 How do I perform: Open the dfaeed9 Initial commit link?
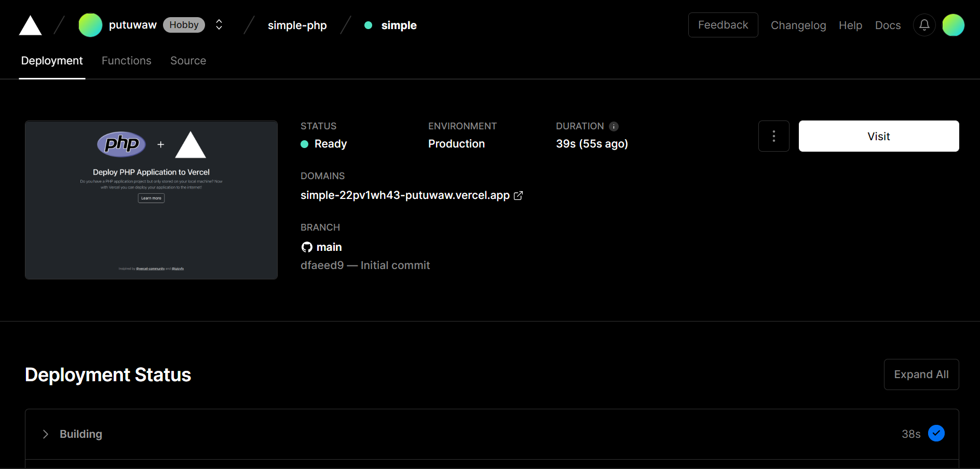[365, 265]
